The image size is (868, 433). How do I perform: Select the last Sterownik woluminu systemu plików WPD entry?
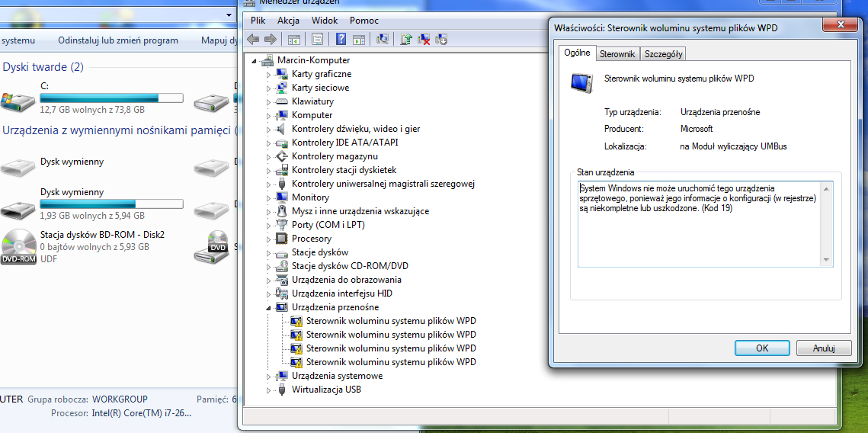tap(391, 362)
